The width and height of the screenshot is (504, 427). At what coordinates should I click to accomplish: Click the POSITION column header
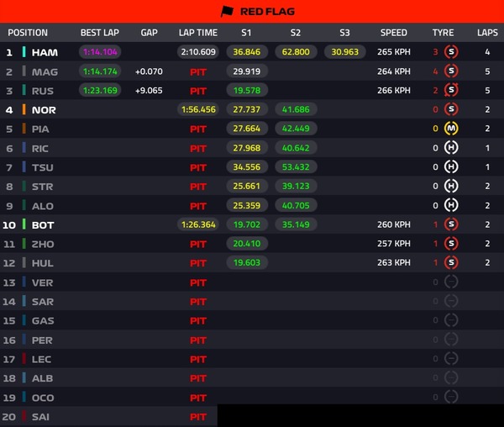click(x=28, y=33)
